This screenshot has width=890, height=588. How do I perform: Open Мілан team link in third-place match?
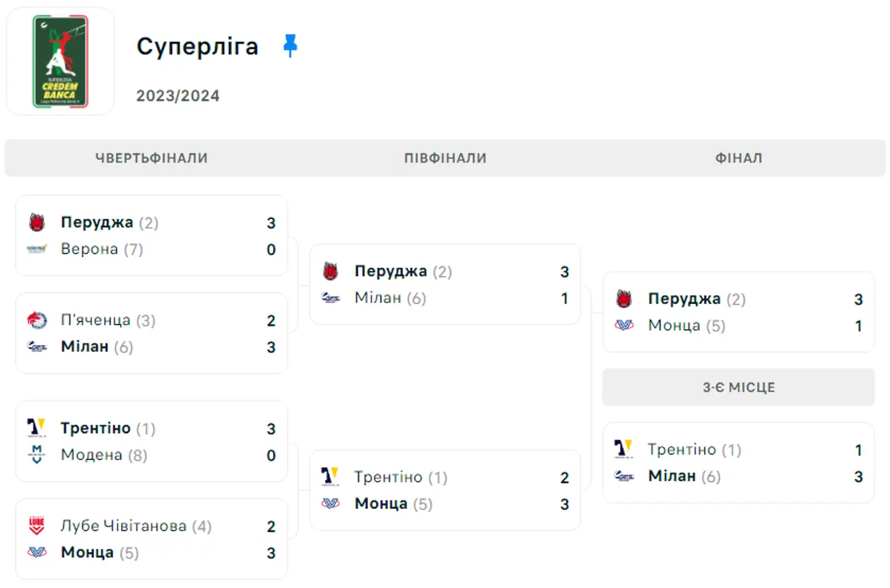[x=672, y=476]
